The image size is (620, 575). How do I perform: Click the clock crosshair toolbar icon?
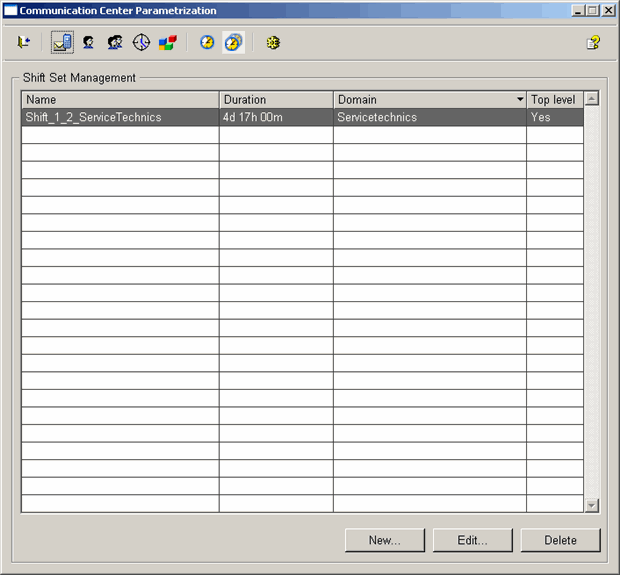point(141,42)
